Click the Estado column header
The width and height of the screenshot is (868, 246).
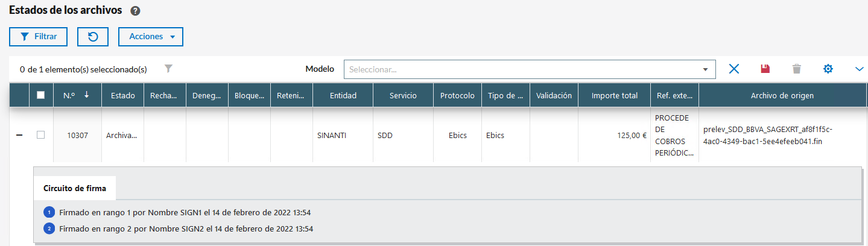[x=122, y=95]
